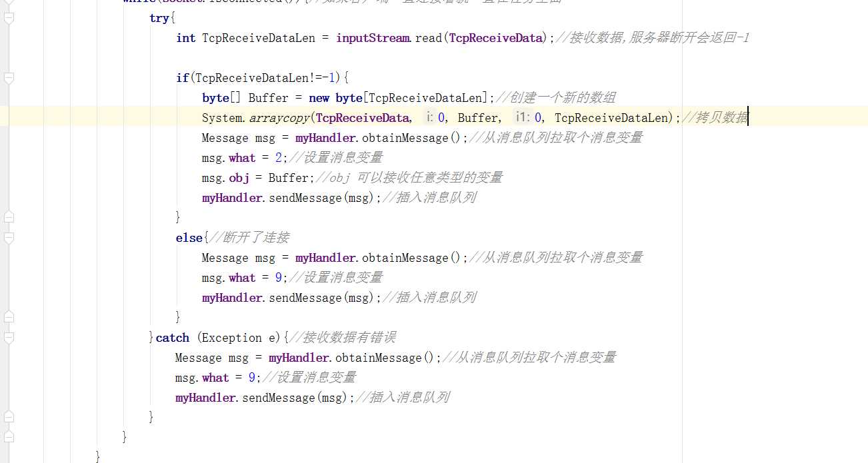This screenshot has height=463, width=868.
Task: Click fold-end marker closing the catch block
Action: (9, 417)
